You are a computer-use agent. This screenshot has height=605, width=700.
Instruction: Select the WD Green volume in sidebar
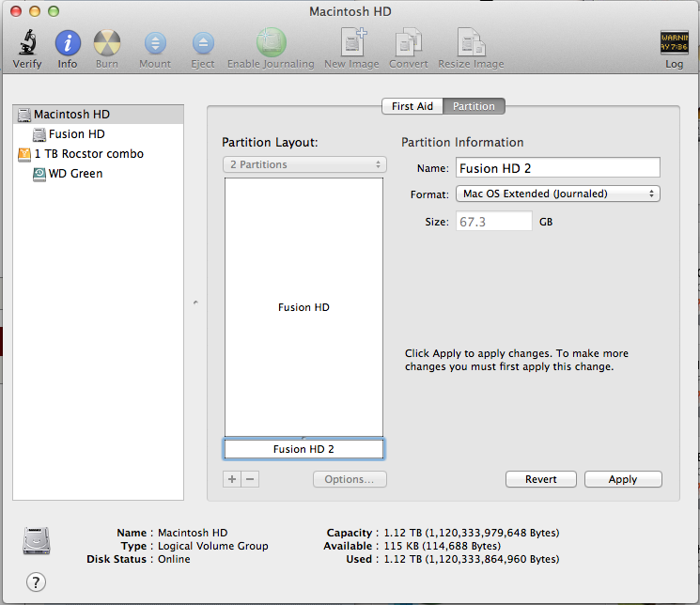coord(99,173)
